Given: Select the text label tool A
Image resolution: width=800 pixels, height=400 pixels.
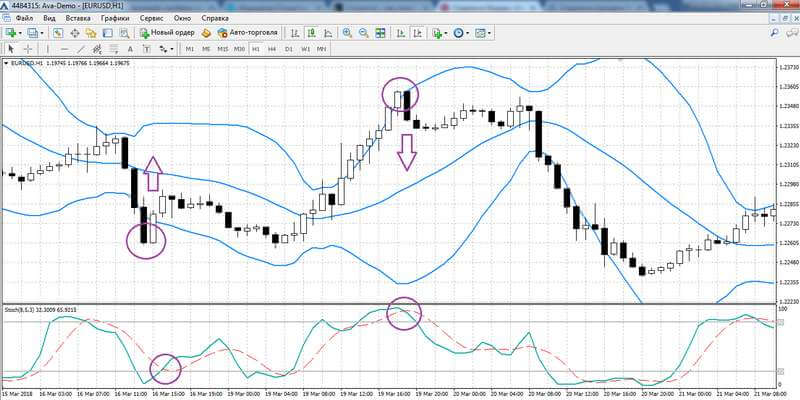Looking at the screenshot, I should [130, 49].
